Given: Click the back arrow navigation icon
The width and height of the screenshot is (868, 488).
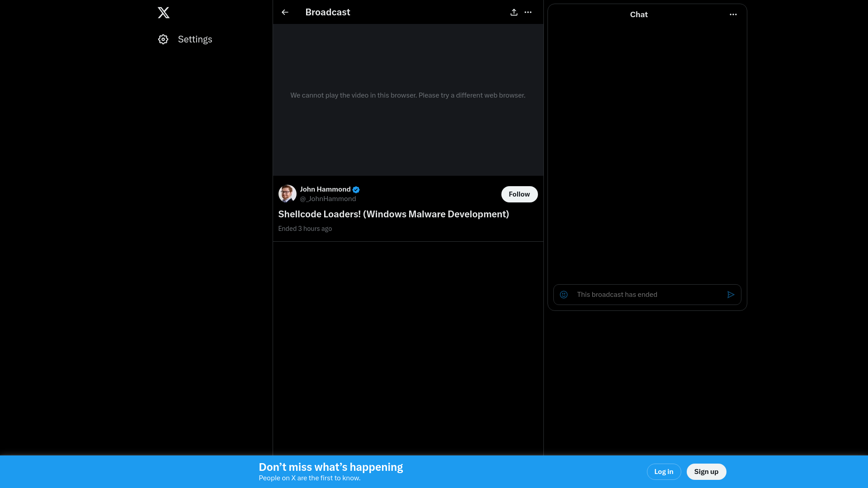Looking at the screenshot, I should pos(284,12).
